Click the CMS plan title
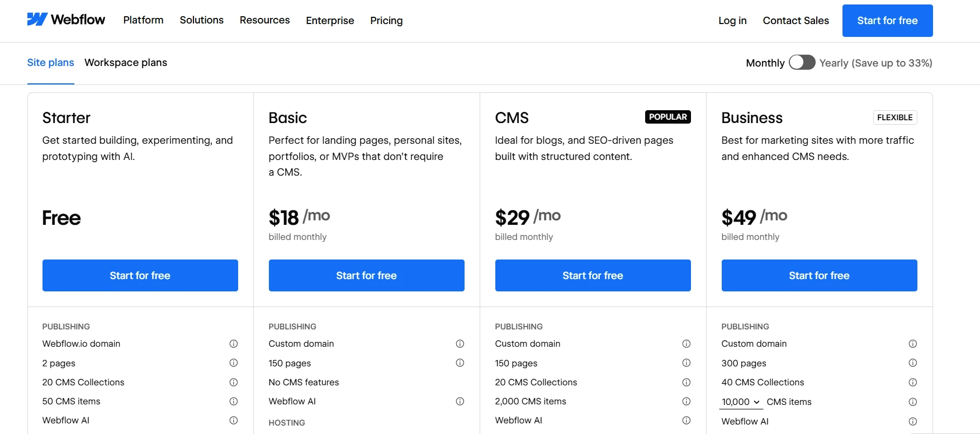Screen dimensions: 980x434 tap(512, 117)
